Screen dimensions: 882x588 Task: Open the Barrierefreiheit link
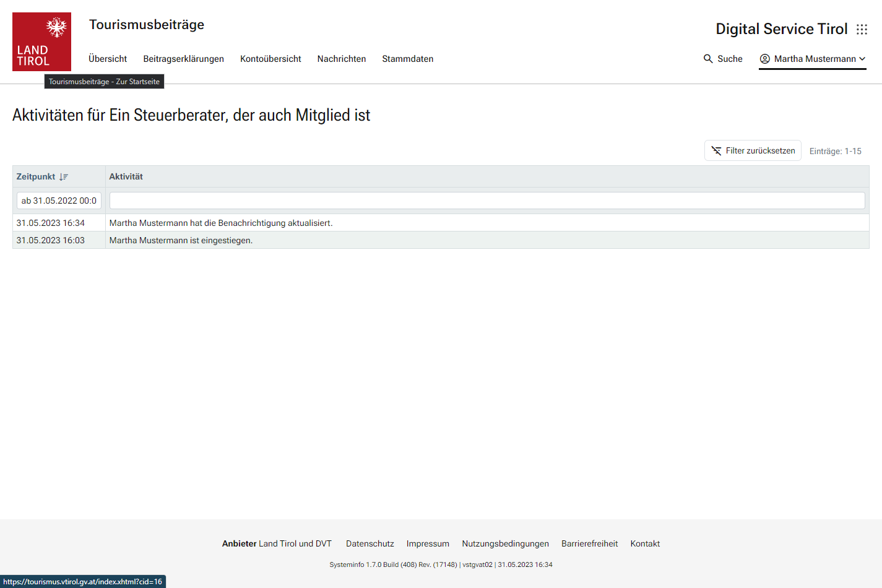click(589, 543)
